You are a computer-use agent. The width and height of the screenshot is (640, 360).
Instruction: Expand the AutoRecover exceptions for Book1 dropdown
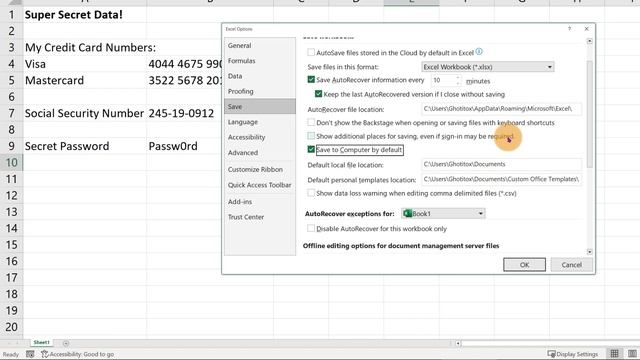click(443, 213)
